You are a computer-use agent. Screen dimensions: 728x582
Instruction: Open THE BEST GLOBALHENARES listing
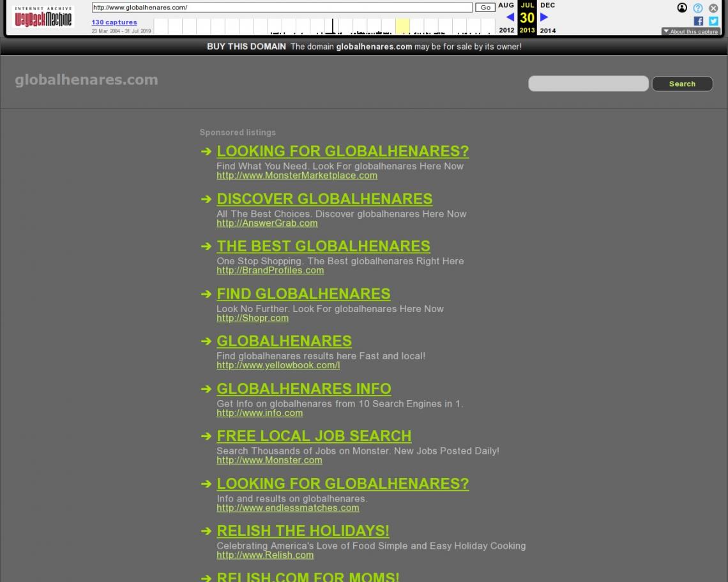[324, 246]
